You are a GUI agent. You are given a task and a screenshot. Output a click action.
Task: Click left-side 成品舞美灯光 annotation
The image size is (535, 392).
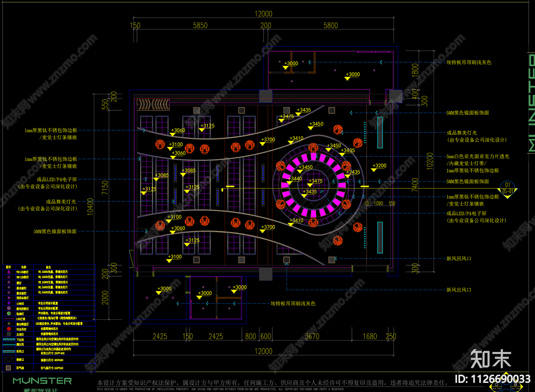pyautogui.click(x=61, y=202)
